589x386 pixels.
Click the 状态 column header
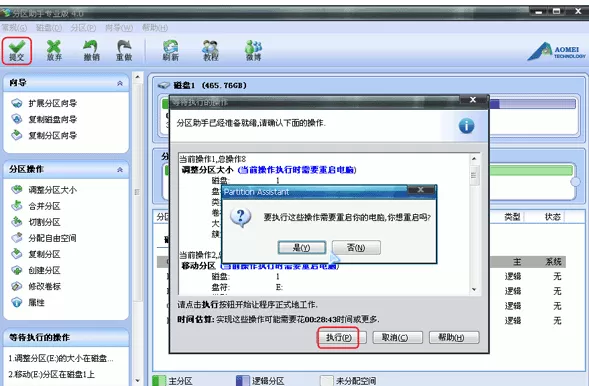(553, 217)
